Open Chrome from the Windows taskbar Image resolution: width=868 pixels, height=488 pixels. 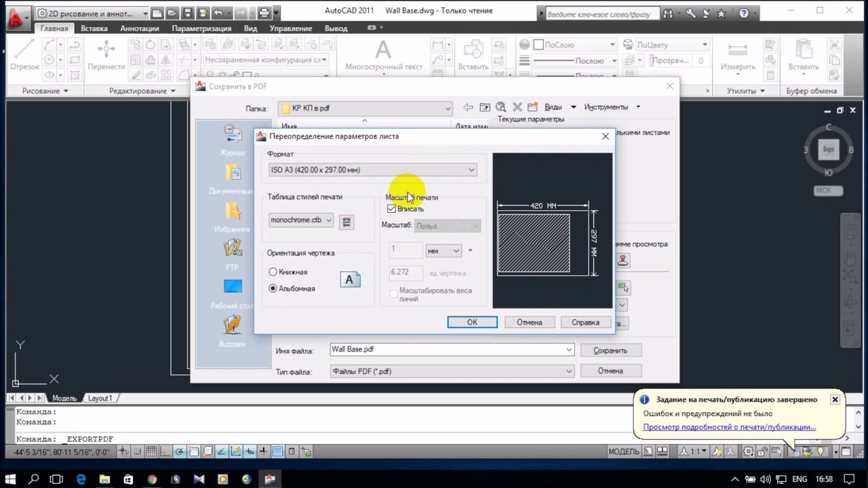pyautogui.click(x=152, y=479)
